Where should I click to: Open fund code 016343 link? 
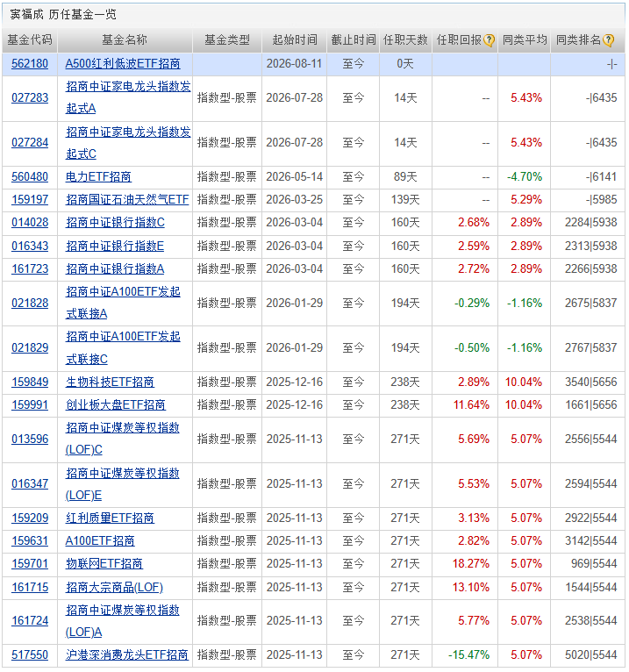[30, 247]
